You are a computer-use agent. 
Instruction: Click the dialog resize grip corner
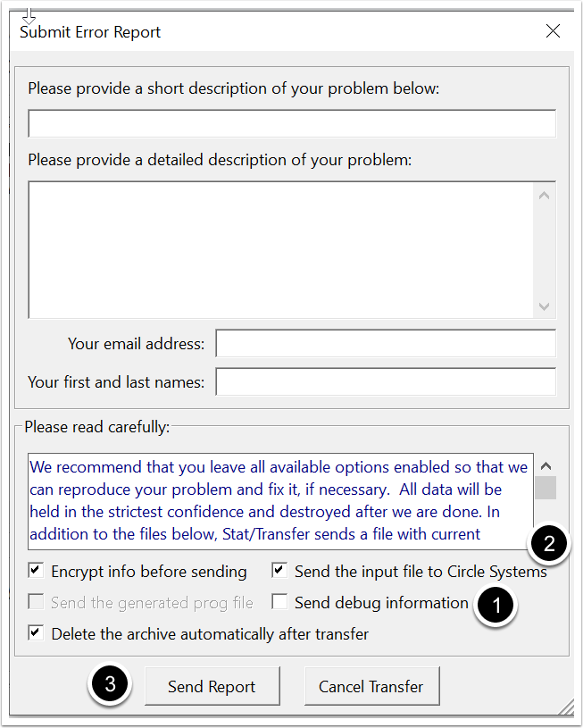coord(566,707)
